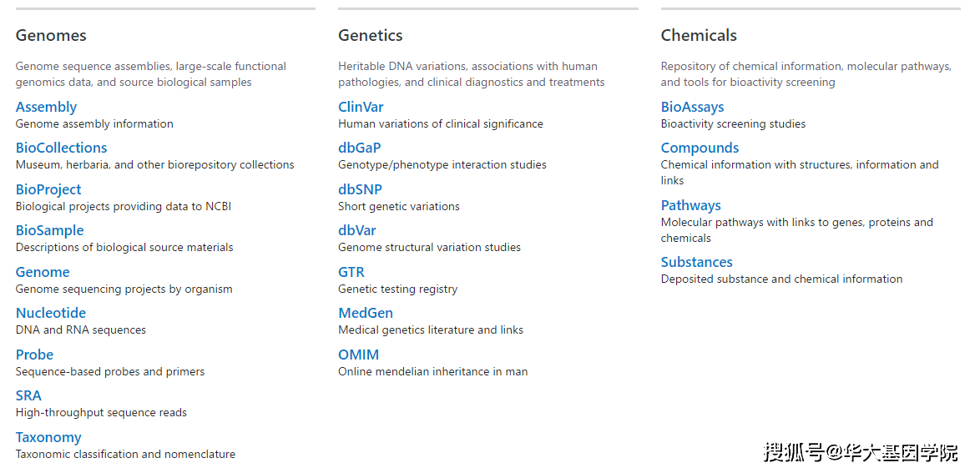Click the Nucleotide link
The height and width of the screenshot is (473, 980).
pyautogui.click(x=51, y=313)
